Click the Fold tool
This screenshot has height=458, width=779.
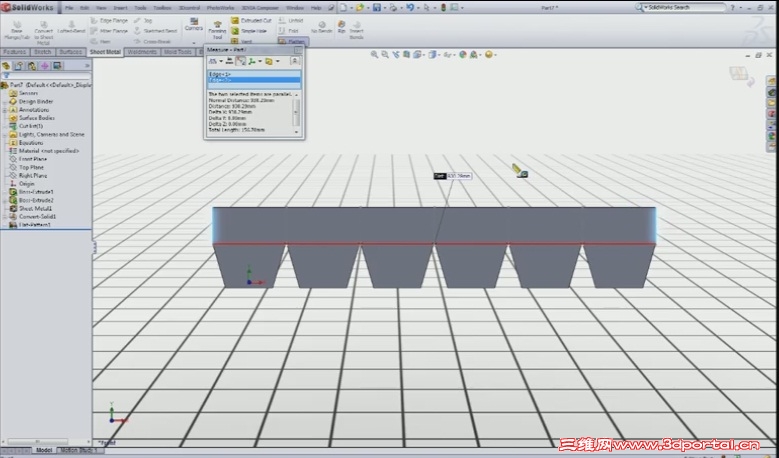(289, 31)
